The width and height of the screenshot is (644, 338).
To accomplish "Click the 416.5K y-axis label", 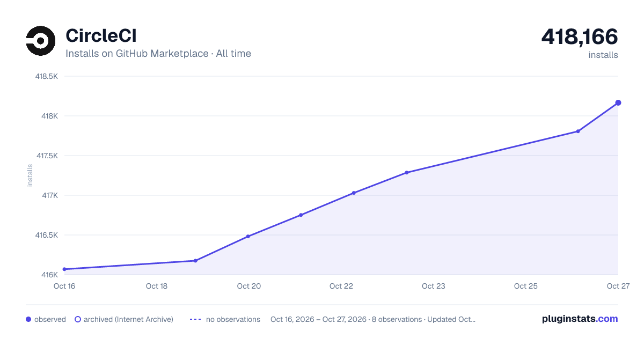I will click(x=47, y=235).
